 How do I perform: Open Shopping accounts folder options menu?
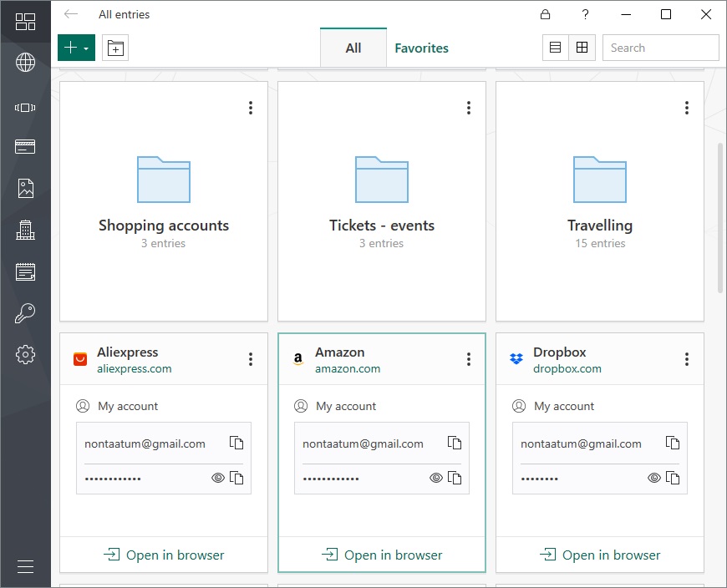click(251, 108)
